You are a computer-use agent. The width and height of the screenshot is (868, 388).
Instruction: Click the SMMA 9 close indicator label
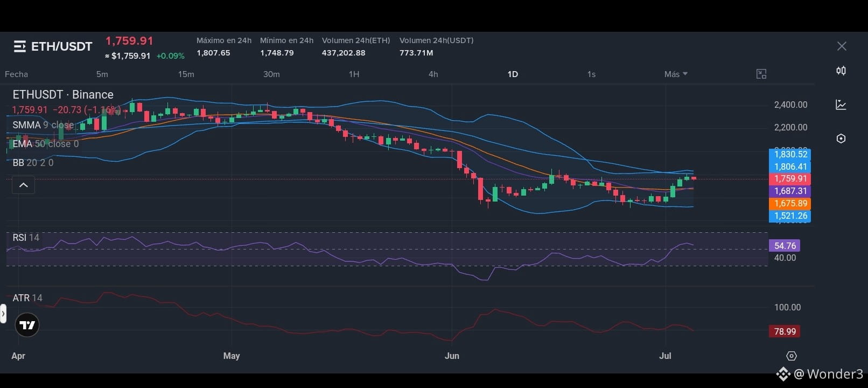click(43, 125)
